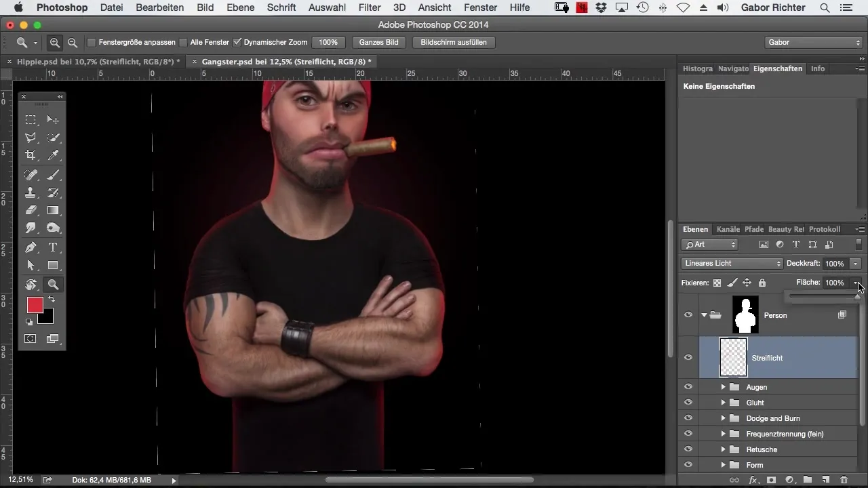Screen dimensions: 868x488
Task: Expand the Frequenztrennung (fein) group
Action: tap(723, 434)
